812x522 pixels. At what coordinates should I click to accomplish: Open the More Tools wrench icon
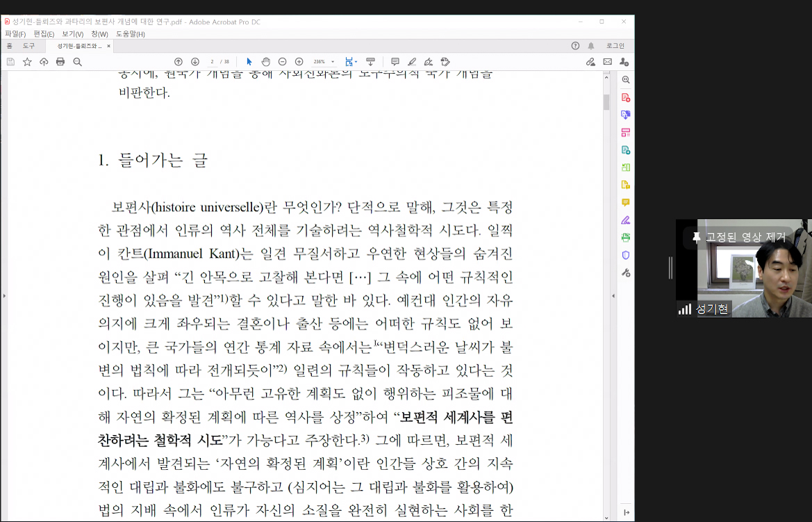[x=626, y=272]
